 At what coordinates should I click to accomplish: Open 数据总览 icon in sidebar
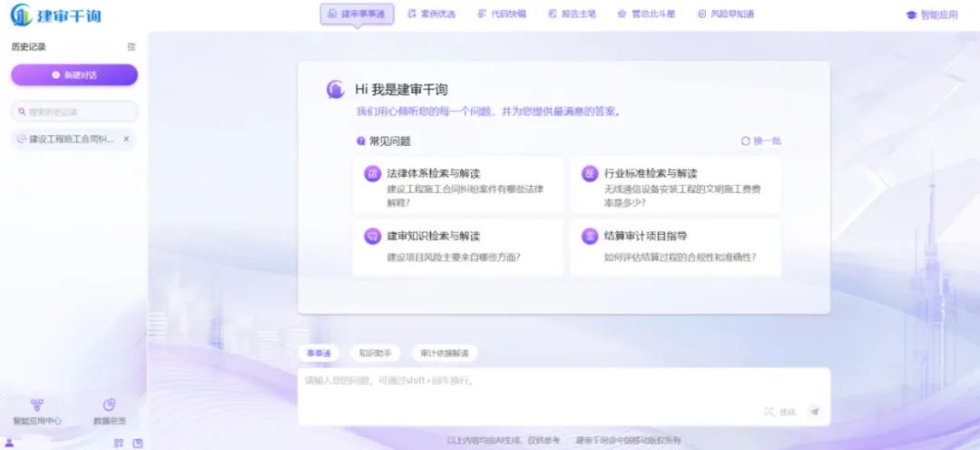pos(109,406)
